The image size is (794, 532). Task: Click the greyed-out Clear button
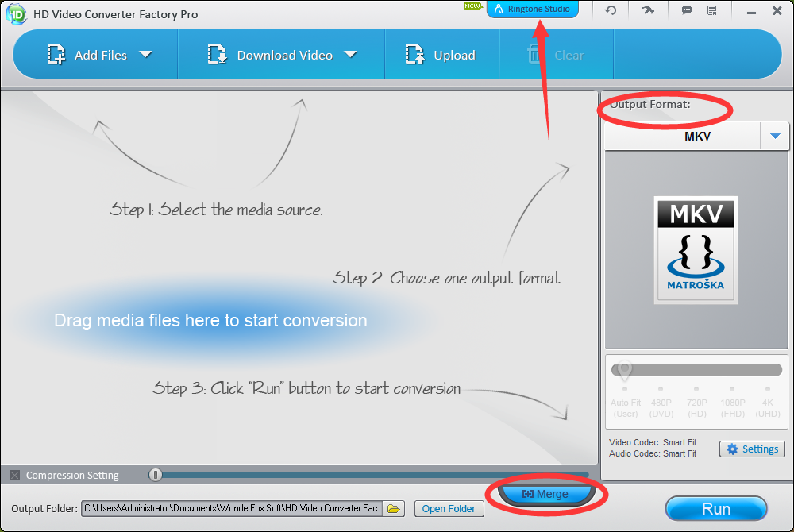556,55
